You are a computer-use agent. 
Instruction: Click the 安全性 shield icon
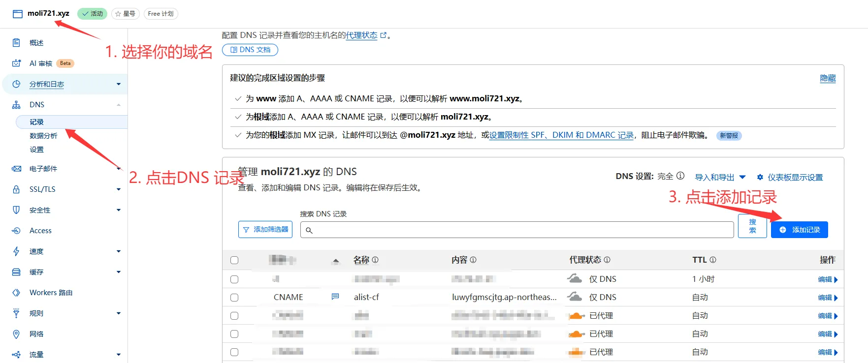(16, 210)
